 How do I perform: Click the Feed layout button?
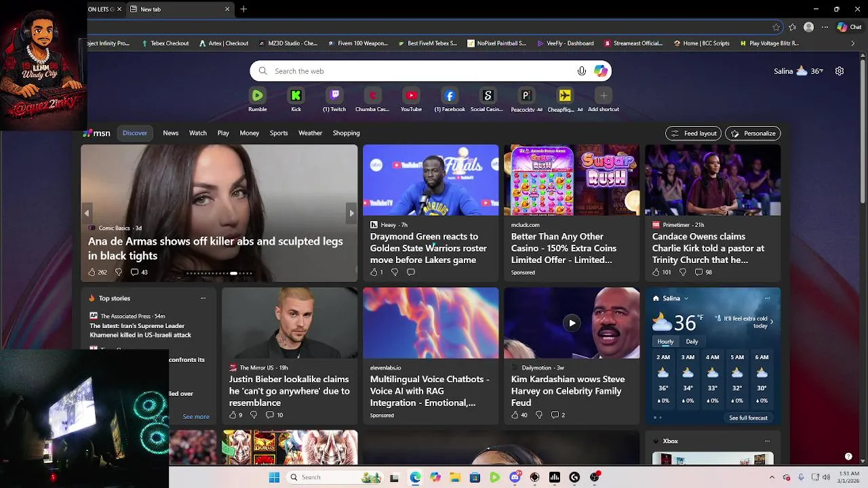click(x=693, y=134)
